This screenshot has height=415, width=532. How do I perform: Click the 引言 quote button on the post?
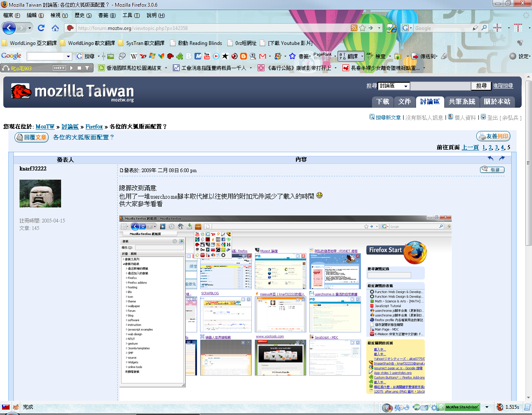[493, 169]
